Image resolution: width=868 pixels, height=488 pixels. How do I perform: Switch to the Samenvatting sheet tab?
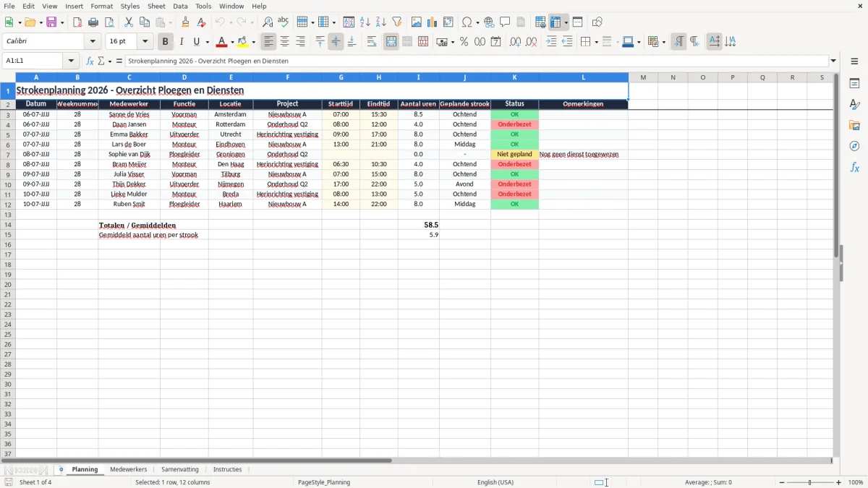(x=180, y=469)
